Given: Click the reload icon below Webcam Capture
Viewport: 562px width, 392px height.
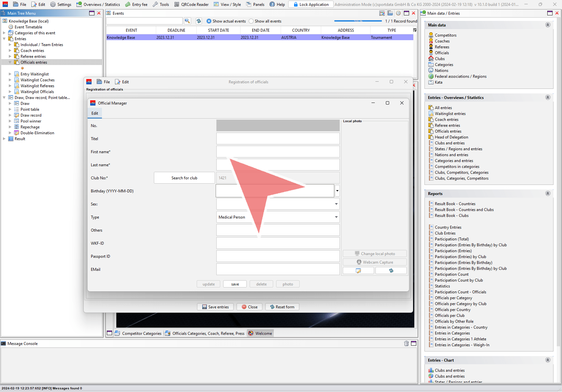Looking at the screenshot, I should coord(391,270).
